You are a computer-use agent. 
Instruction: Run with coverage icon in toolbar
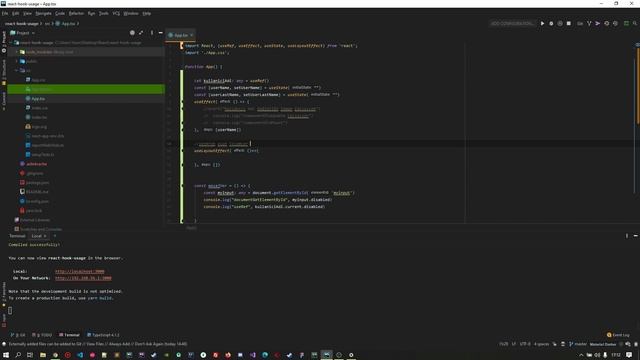tap(560, 24)
